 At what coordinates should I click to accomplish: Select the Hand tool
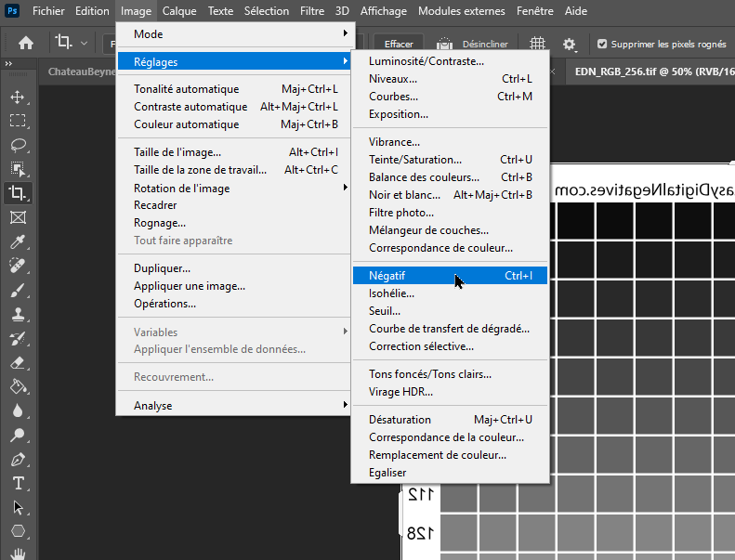18,553
